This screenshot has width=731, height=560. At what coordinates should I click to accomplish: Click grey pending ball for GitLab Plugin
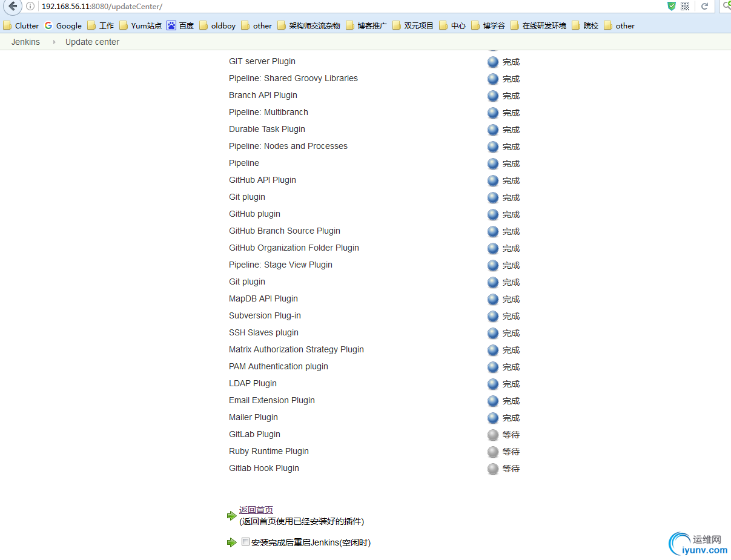[x=493, y=435]
